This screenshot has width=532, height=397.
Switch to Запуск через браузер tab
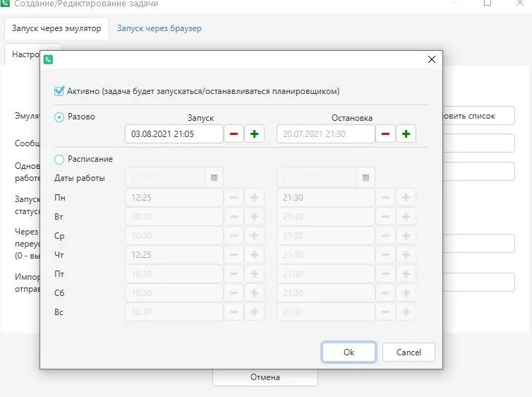[x=159, y=28]
